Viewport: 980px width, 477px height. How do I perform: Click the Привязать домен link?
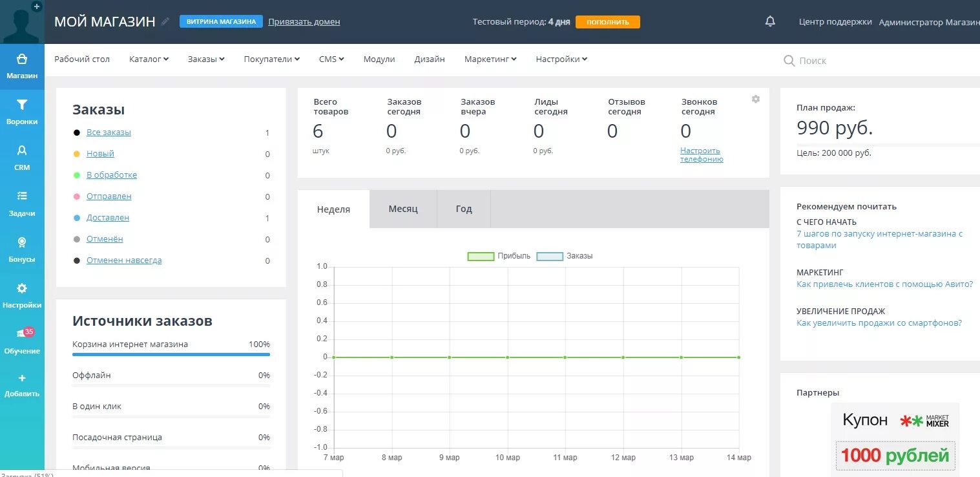pyautogui.click(x=304, y=21)
